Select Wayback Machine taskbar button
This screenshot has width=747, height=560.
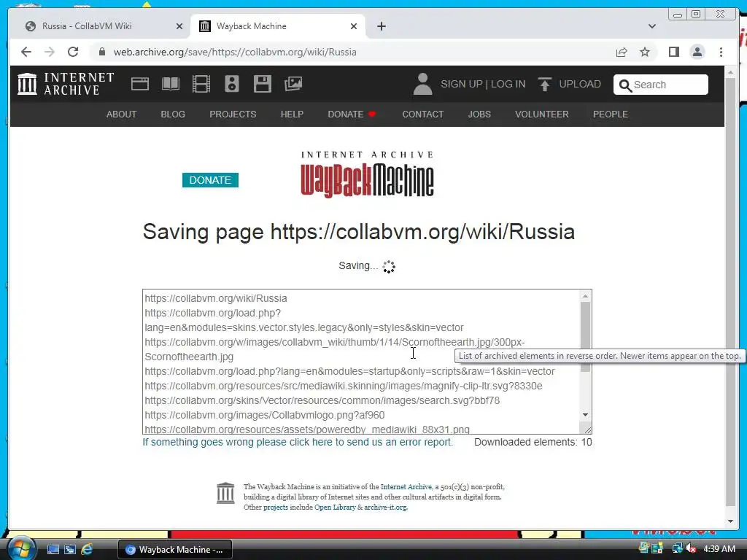coord(175,550)
